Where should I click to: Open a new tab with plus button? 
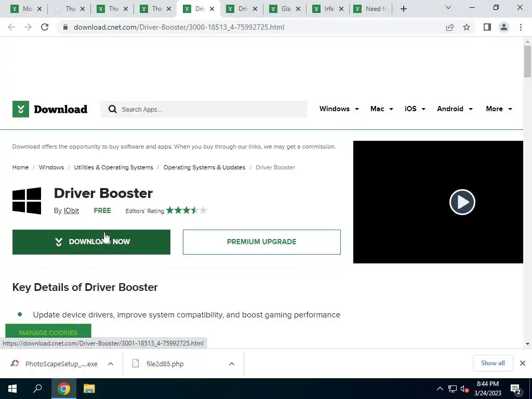(x=403, y=9)
